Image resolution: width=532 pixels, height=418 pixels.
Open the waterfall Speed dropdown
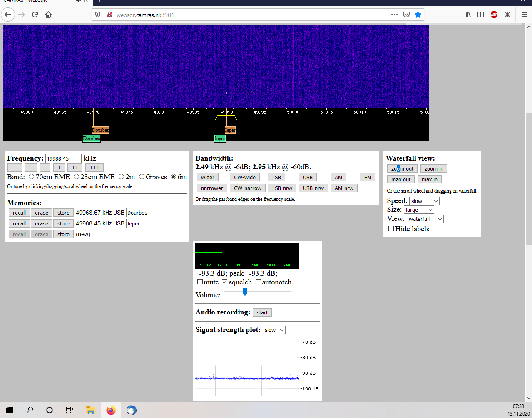coord(424,201)
